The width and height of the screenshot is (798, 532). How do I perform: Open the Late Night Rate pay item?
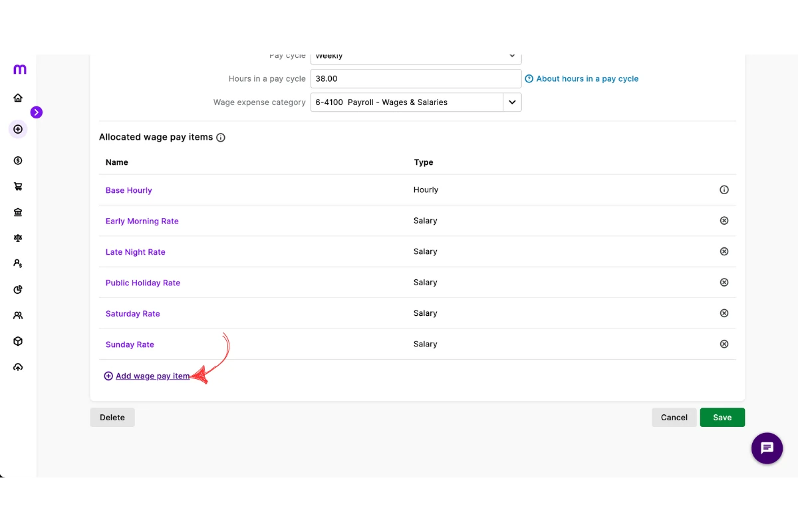135,252
